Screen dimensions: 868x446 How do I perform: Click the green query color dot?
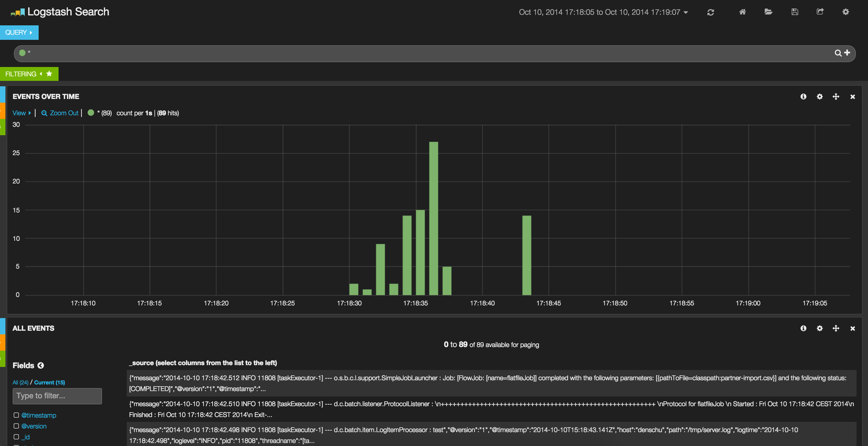[23, 53]
